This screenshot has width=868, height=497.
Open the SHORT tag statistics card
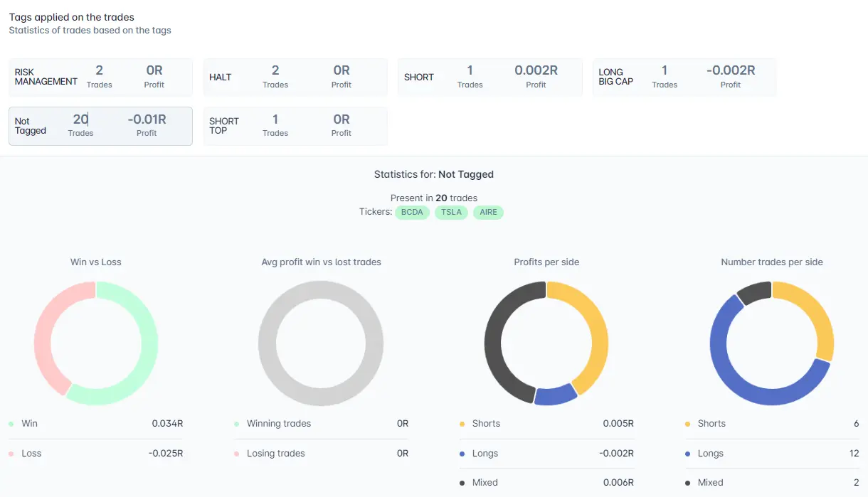pos(489,77)
